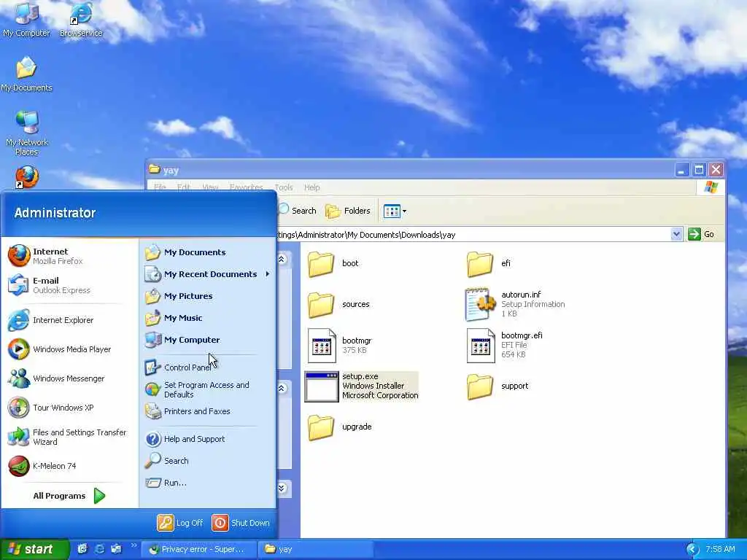Click the 7:58 AM clock
This screenshot has height=560, width=747.
(720, 550)
